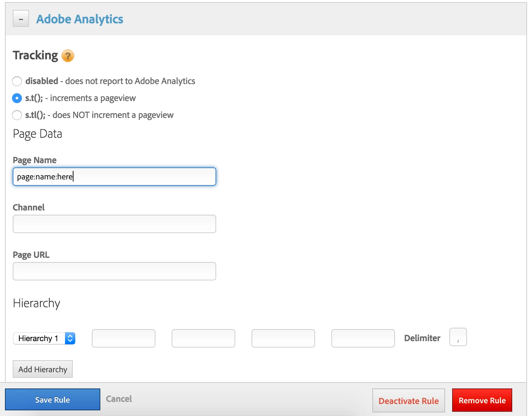Click the Deactivate Rule button
This screenshot has height=416, width=532.
(409, 400)
